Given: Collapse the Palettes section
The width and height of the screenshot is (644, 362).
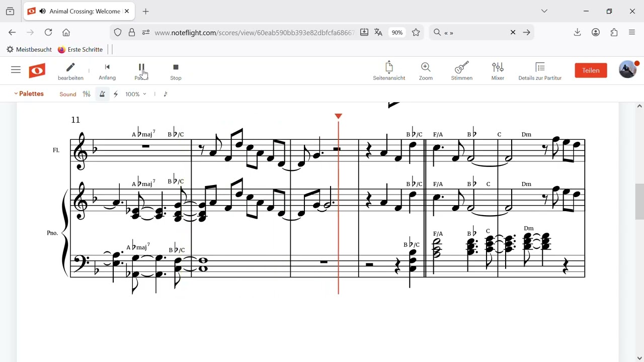Looking at the screenshot, I should point(29,94).
